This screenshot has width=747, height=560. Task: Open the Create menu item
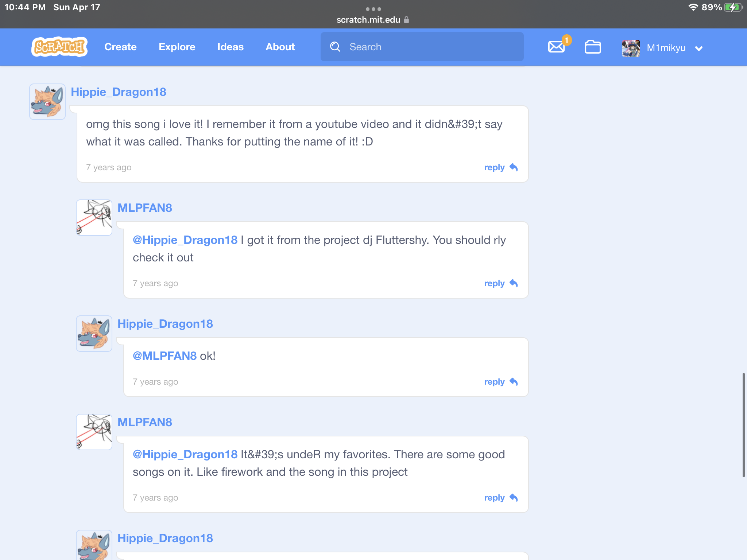(120, 47)
